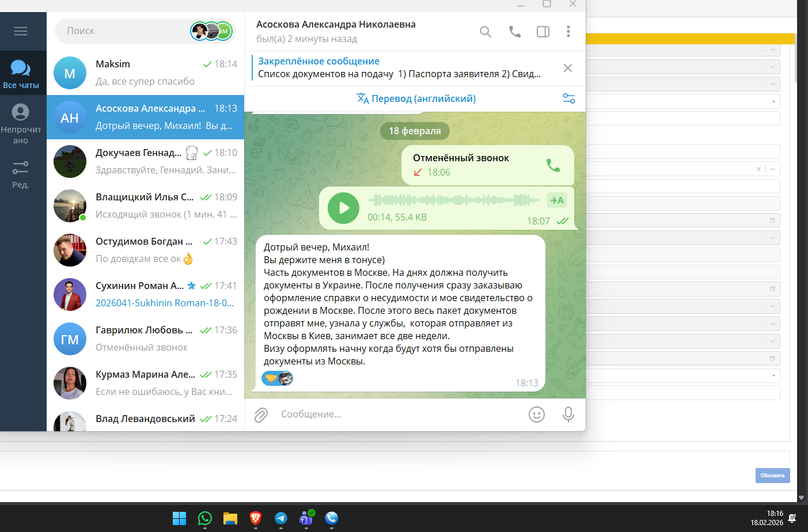The image size is (808, 532).
Task: Open the Telegram hamburger main menu
Action: click(21, 31)
